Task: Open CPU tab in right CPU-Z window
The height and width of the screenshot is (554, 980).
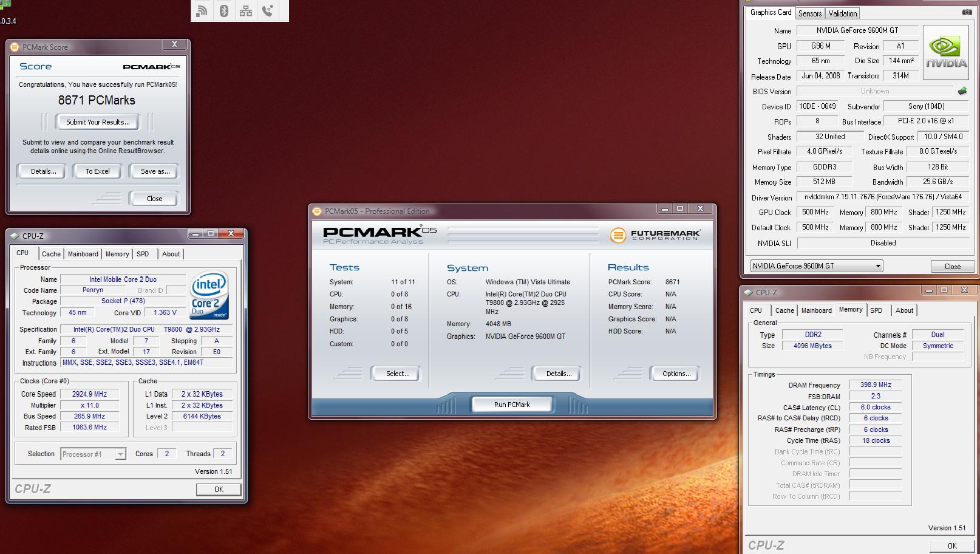Action: [756, 310]
